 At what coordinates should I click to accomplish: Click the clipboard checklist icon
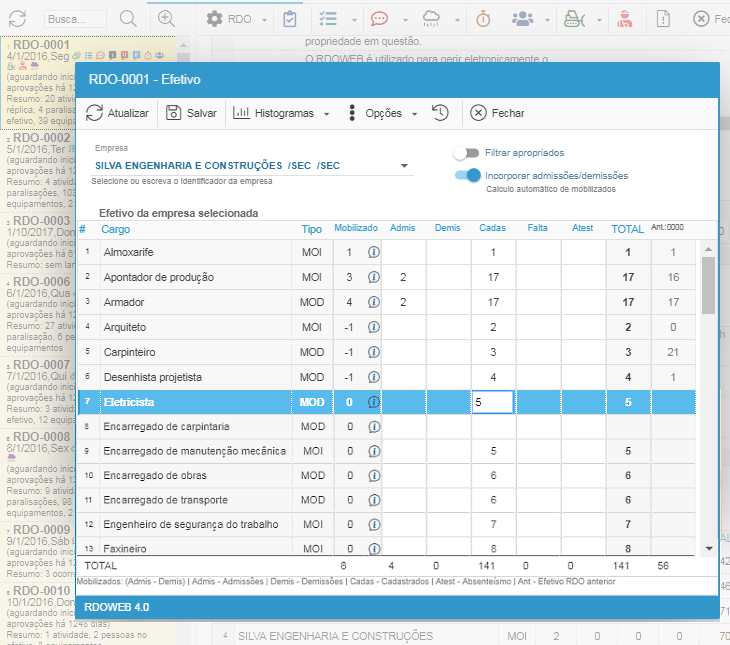click(x=290, y=19)
